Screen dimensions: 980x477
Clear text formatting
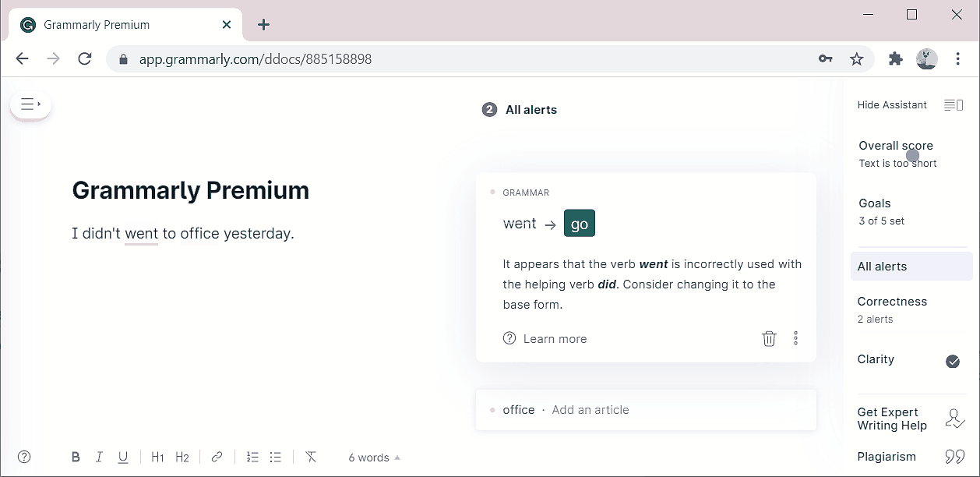pos(311,458)
